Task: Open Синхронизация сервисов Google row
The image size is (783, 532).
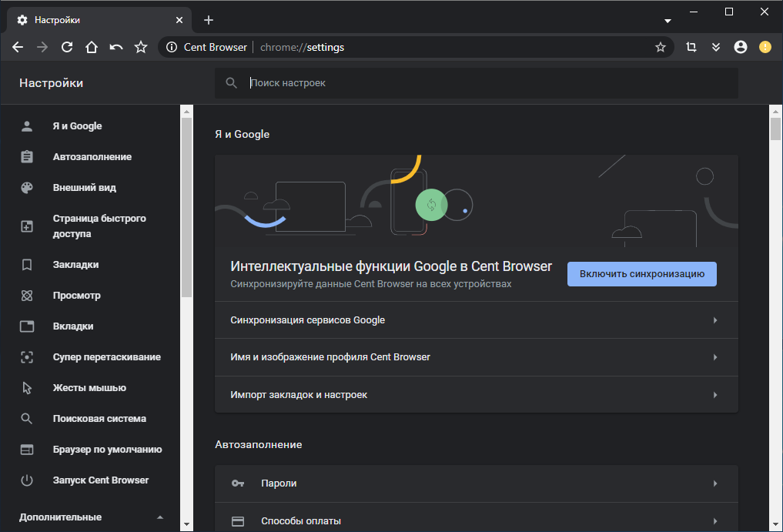Action: pyautogui.click(x=477, y=320)
